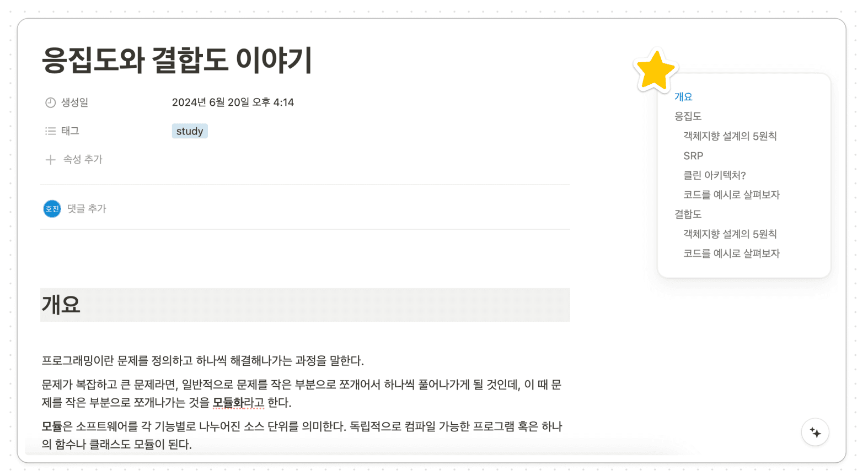This screenshot has height=476, width=868.
Task: Click the list icon beside 태그
Action: pyautogui.click(x=50, y=131)
